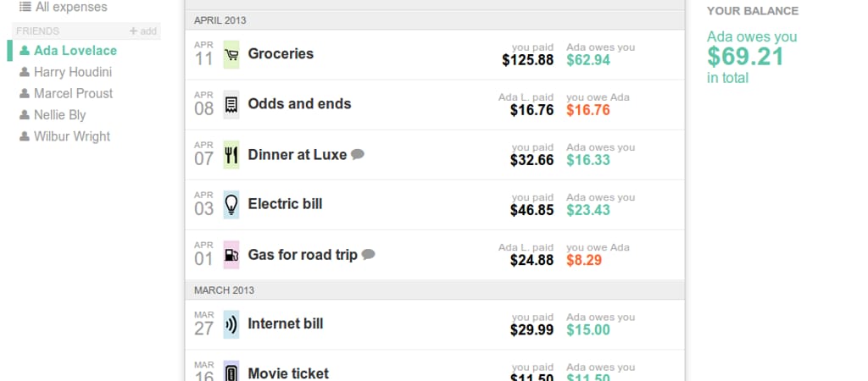Click the Odds and ends receipt icon
This screenshot has width=868, height=381.
(231, 105)
